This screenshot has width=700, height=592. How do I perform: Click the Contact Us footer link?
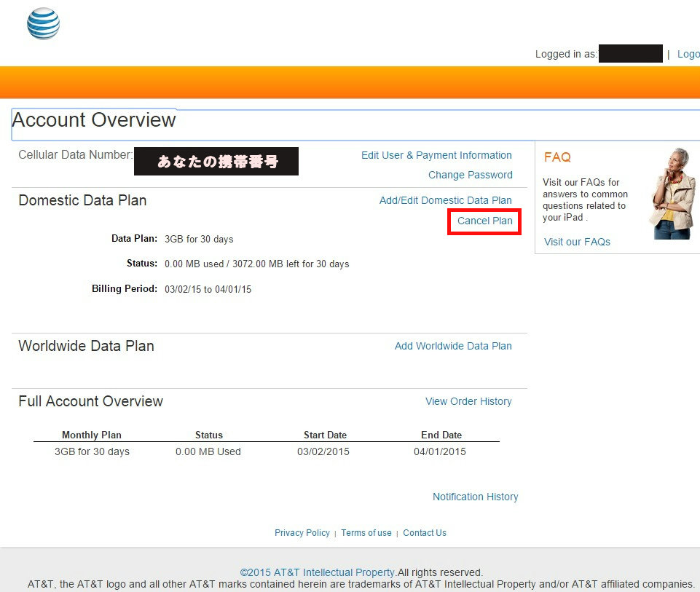coord(425,533)
